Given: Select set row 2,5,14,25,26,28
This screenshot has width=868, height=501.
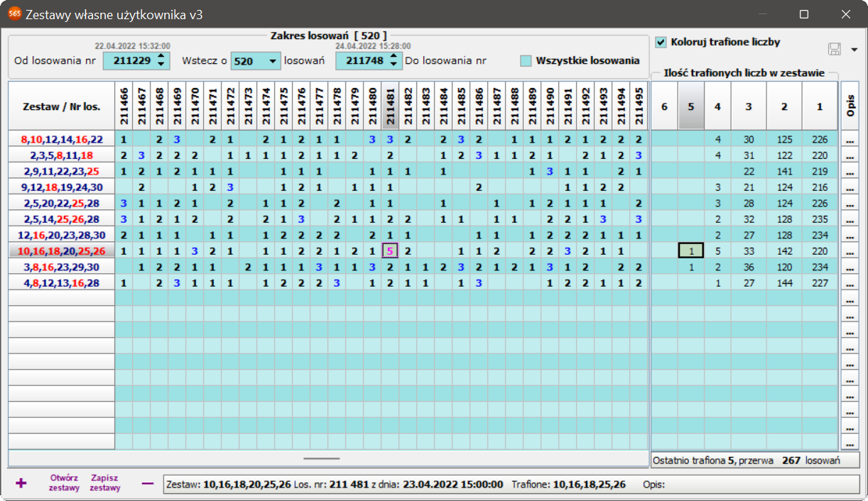Looking at the screenshot, I should [62, 219].
